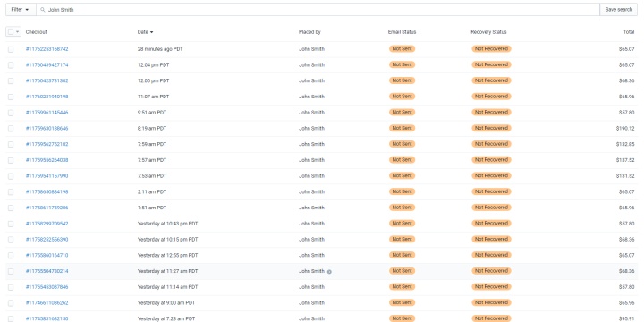Open the checkout link from 7:53 am PDT
The width and height of the screenshot is (644, 322).
[x=47, y=176]
